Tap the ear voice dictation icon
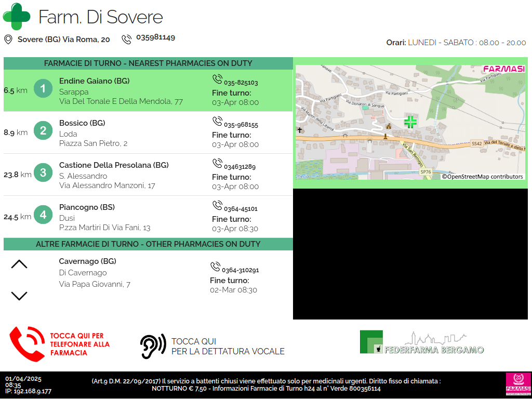Screen dimensions: 532x399 click(x=153, y=346)
